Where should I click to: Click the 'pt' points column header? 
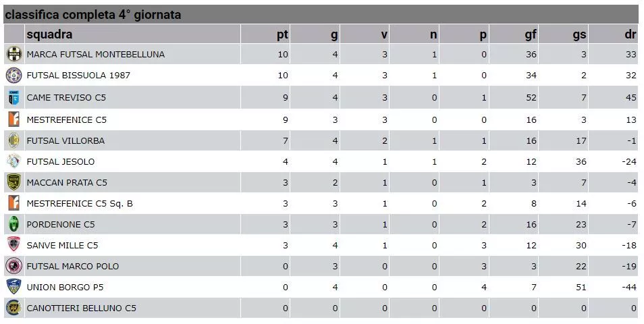pyautogui.click(x=283, y=34)
